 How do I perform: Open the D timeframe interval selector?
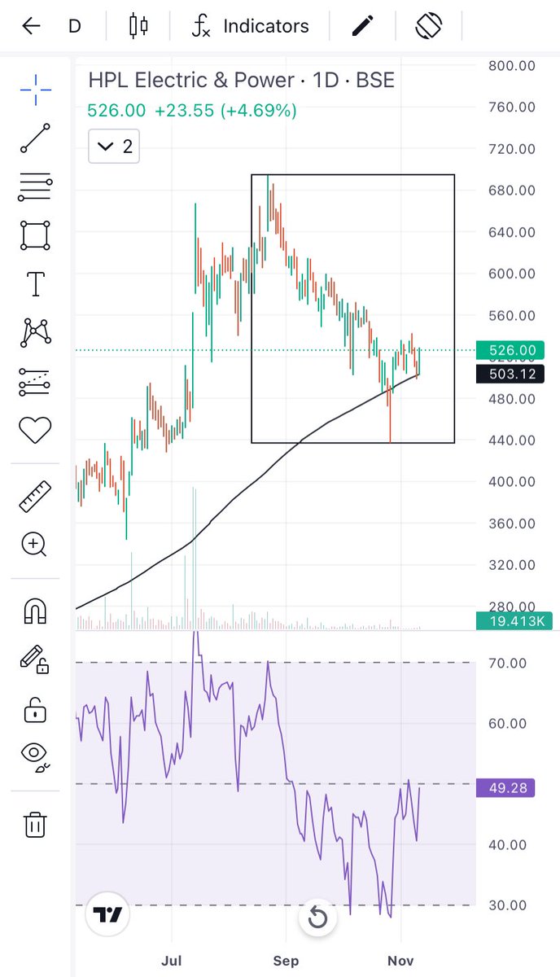tap(75, 26)
